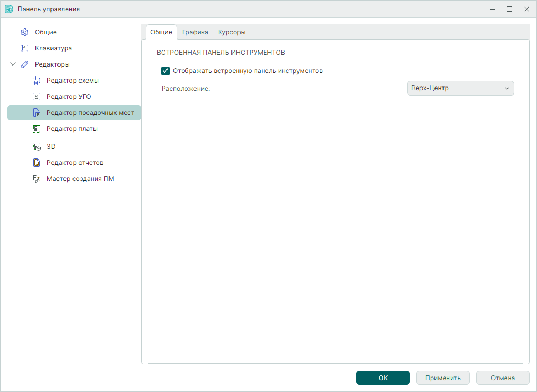Click the Применить button
Viewport: 537px width, 392px height.
(x=442, y=378)
